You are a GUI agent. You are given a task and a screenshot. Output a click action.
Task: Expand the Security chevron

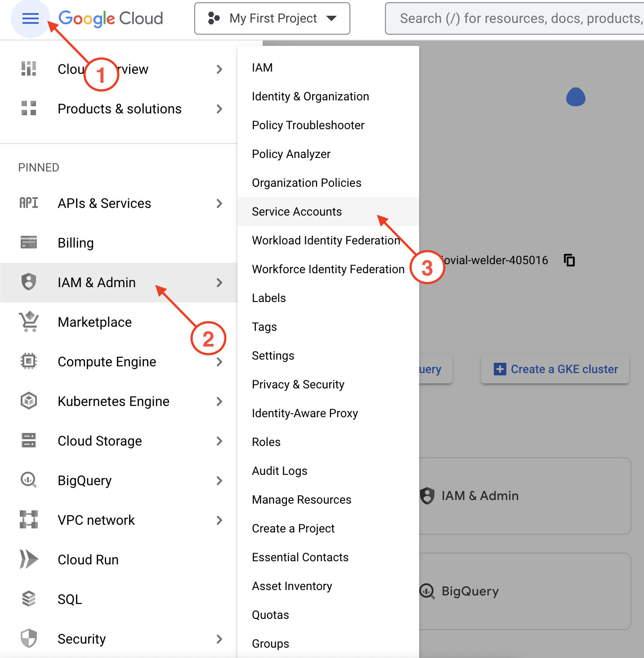tap(219, 639)
